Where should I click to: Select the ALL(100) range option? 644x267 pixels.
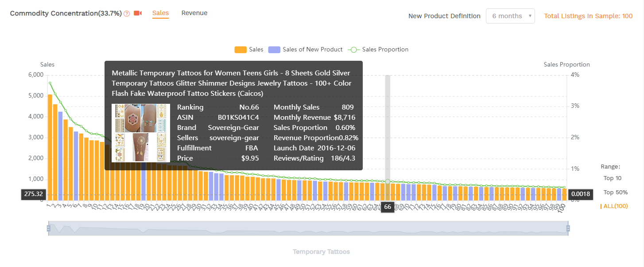point(615,206)
